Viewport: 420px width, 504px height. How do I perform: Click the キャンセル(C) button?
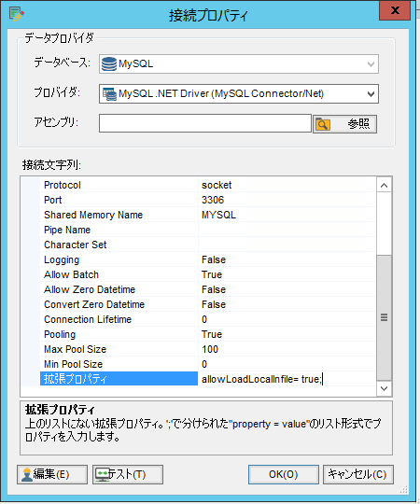click(358, 474)
